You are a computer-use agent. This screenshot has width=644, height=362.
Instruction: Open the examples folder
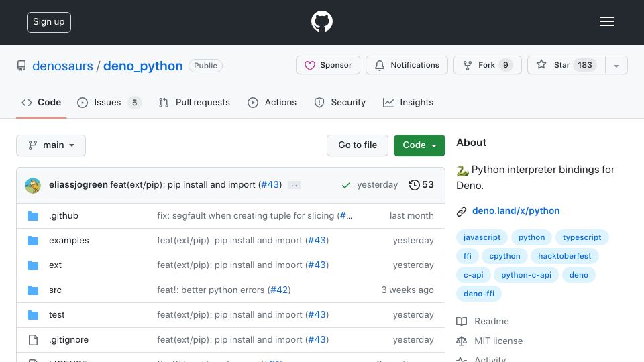pyautogui.click(x=68, y=241)
